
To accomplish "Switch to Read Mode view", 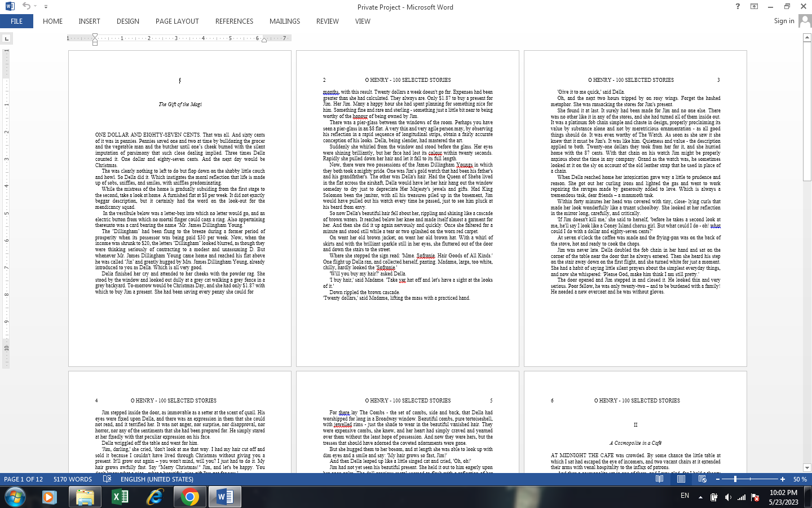I will [659, 479].
